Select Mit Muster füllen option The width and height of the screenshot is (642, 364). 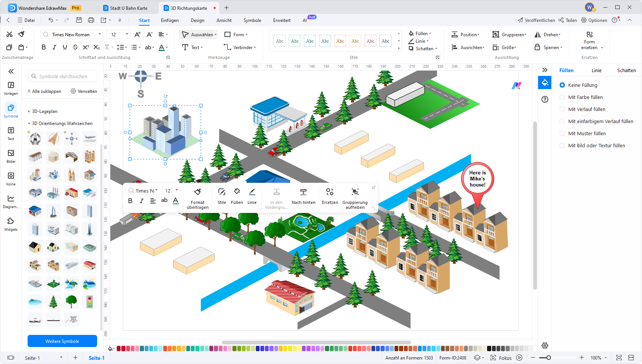click(x=562, y=133)
